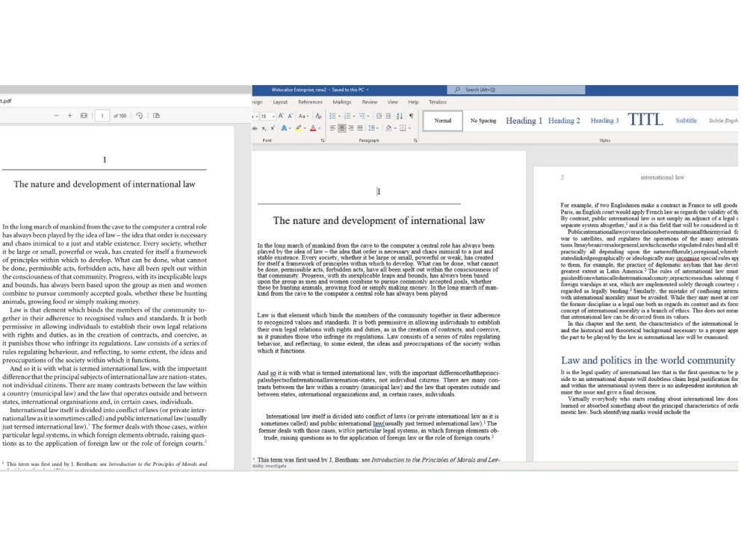The image size is (747, 560).
Task: Zoom out in the PDF viewer
Action: point(56,116)
